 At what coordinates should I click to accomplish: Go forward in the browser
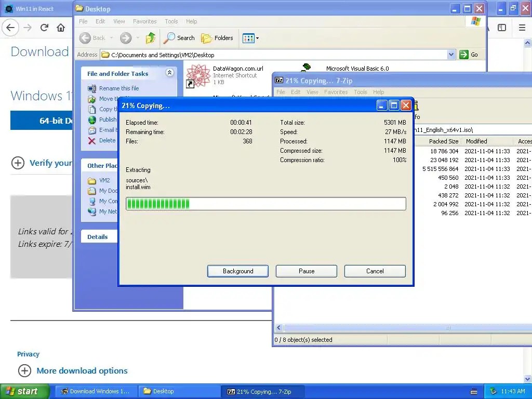point(28,28)
